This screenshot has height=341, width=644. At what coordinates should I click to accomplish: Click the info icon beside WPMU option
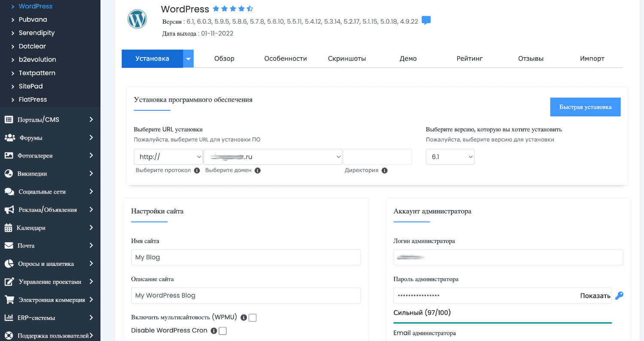pos(244,318)
